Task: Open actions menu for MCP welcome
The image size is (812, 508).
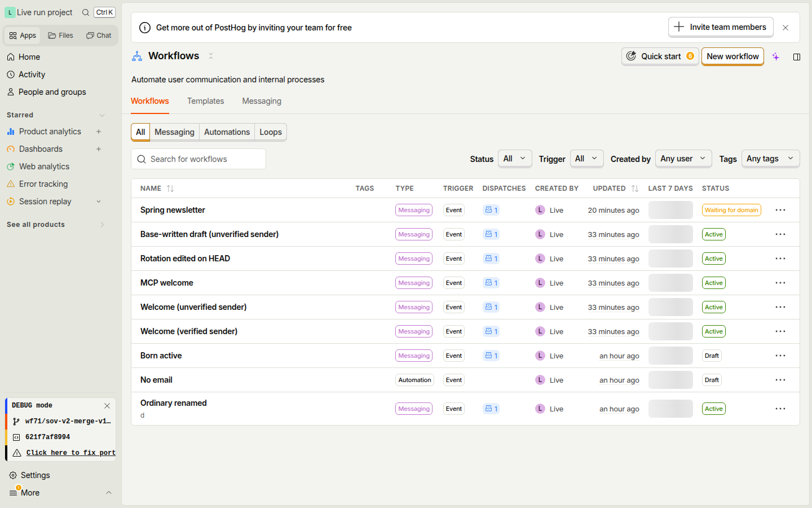Action: click(x=780, y=283)
